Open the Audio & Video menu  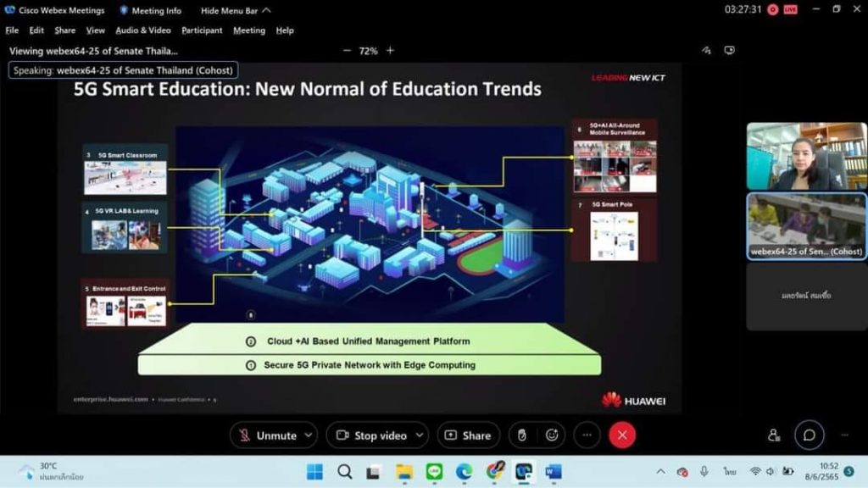point(143,30)
